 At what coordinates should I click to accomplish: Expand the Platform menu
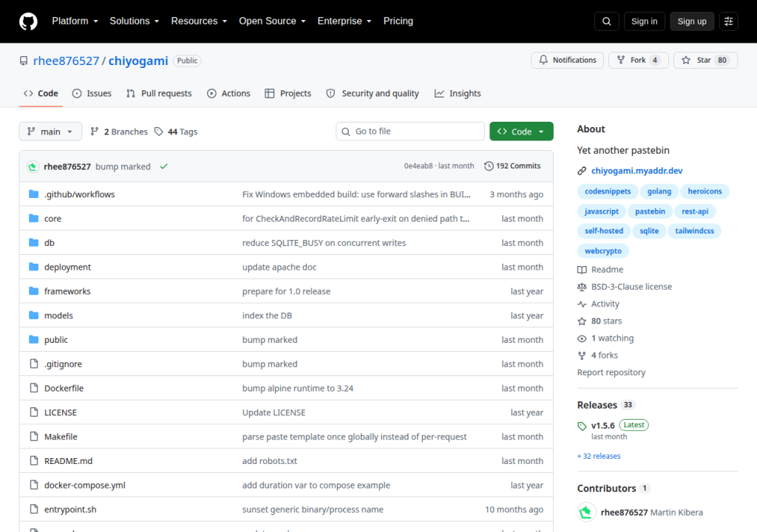click(x=75, y=21)
